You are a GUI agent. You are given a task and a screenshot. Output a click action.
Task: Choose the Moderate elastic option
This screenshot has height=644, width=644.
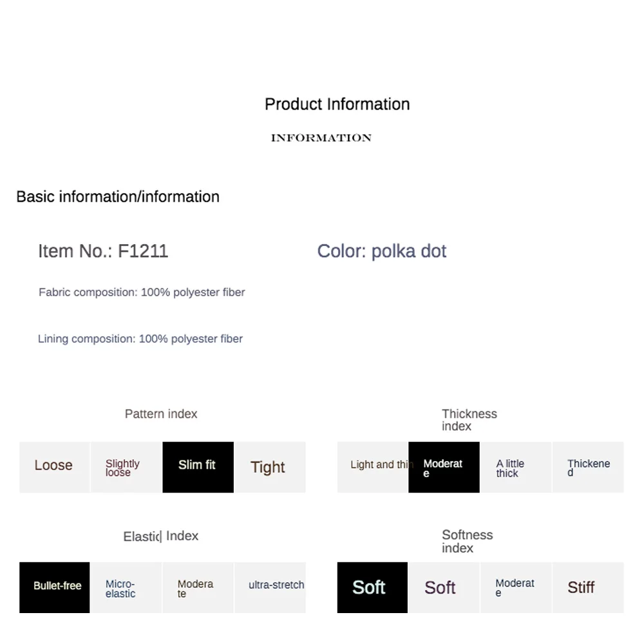point(198,587)
